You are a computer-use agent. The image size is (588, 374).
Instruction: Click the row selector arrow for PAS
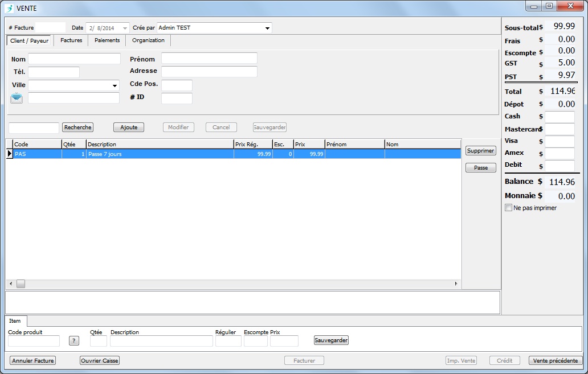tap(9, 154)
